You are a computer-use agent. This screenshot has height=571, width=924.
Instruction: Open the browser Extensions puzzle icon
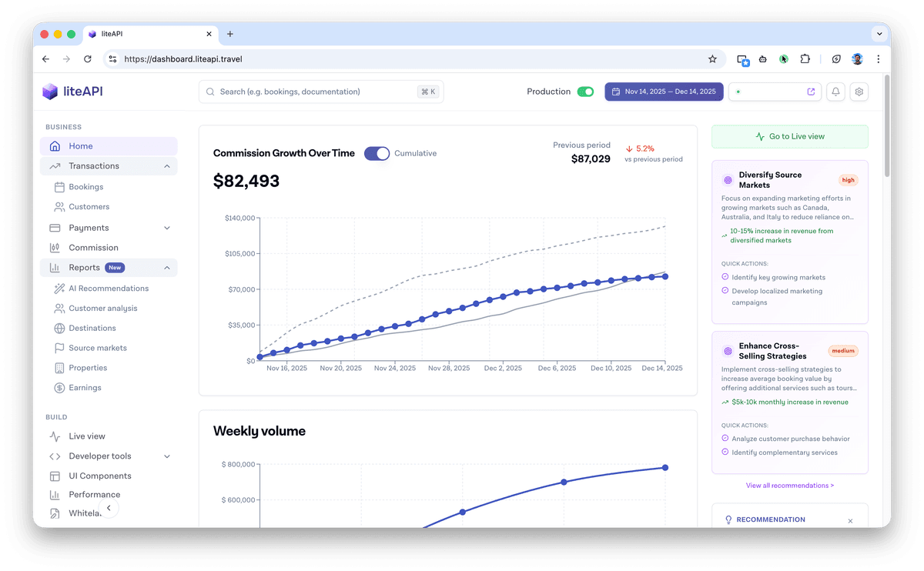805,58
